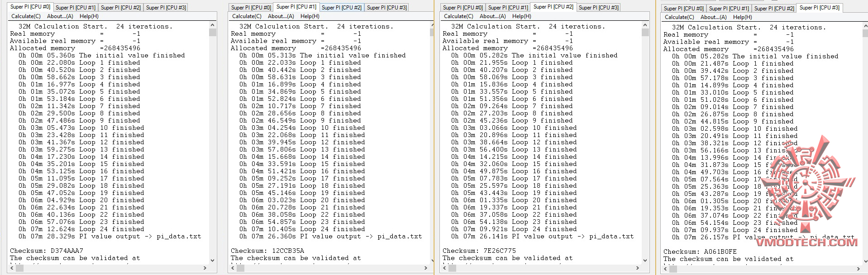
Task: Click horizontal scrollbar left arrow in rightmost window
Action: click(665, 269)
